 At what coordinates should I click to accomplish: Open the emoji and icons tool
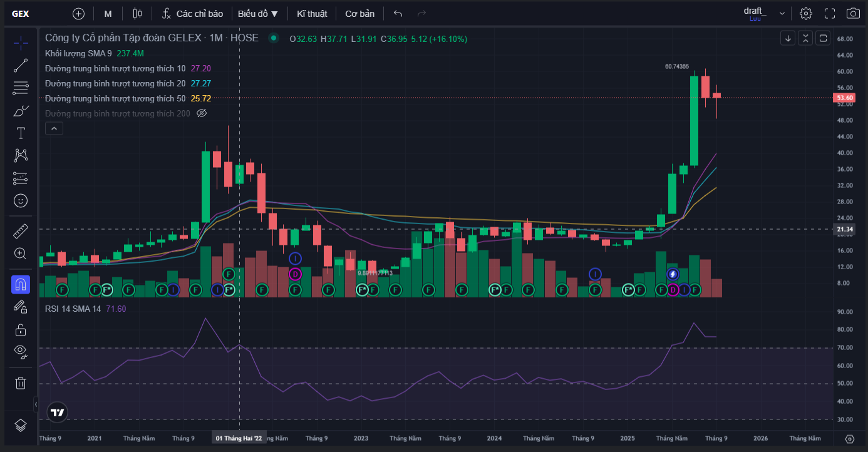click(21, 201)
